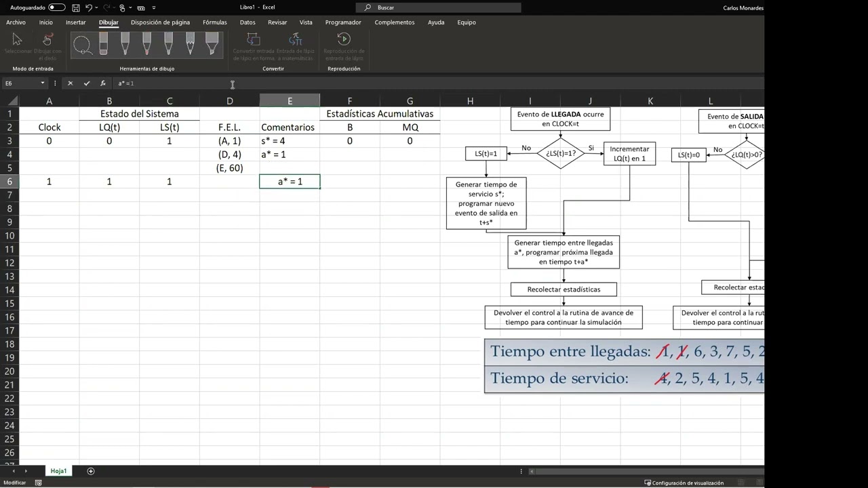Select the Eraser (borrador) tool

click(x=103, y=45)
